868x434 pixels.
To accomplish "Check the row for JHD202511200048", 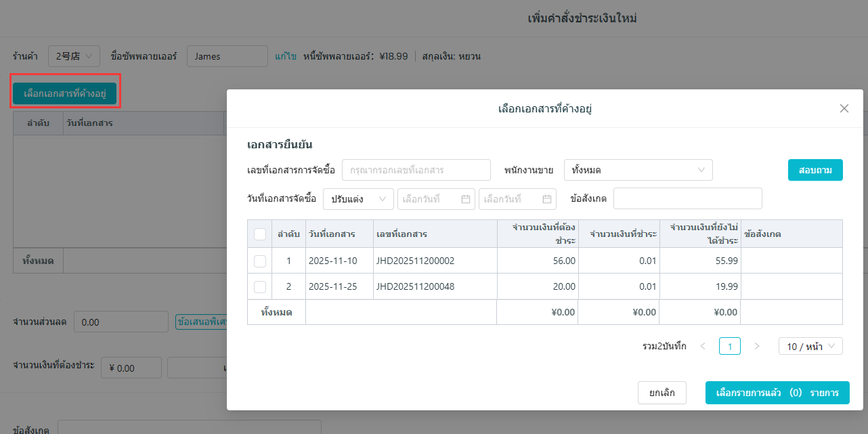I will [x=259, y=286].
